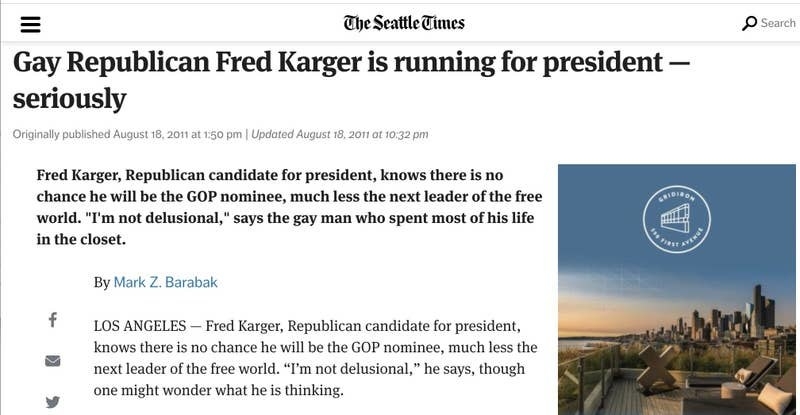Click the Fred Karger article headline
This screenshot has height=415, width=800.
(x=351, y=80)
